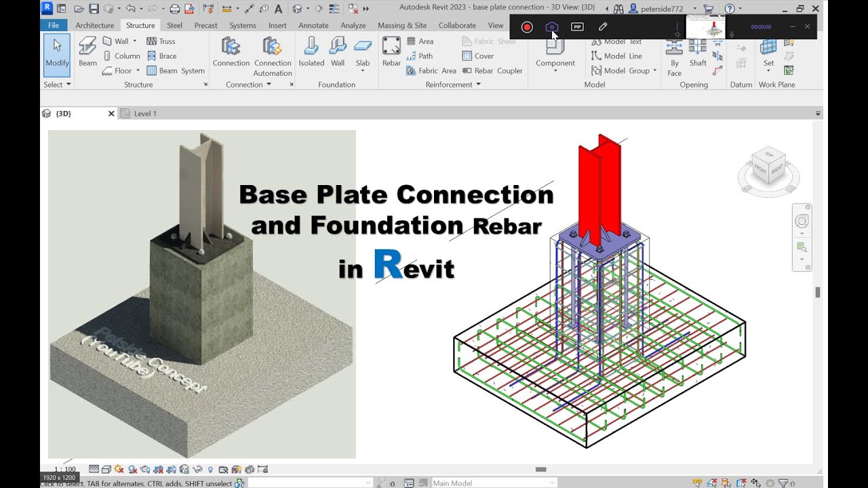Choose Area reinforcement

pos(420,41)
